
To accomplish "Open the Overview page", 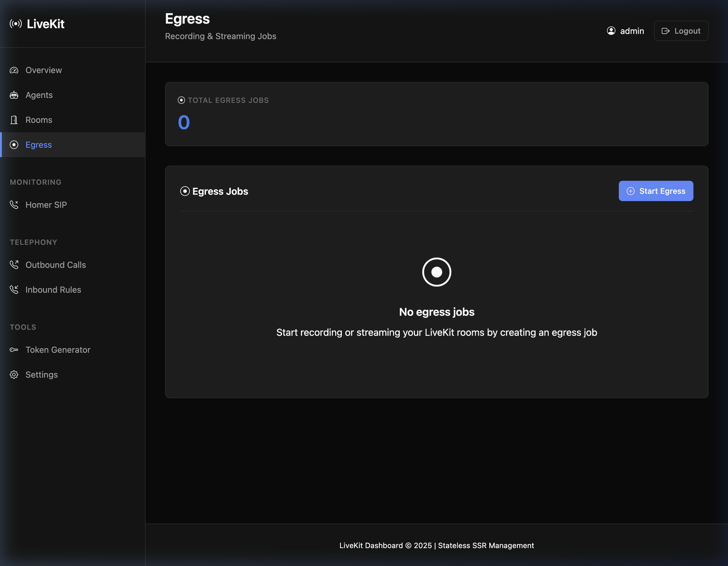I will tap(73, 70).
